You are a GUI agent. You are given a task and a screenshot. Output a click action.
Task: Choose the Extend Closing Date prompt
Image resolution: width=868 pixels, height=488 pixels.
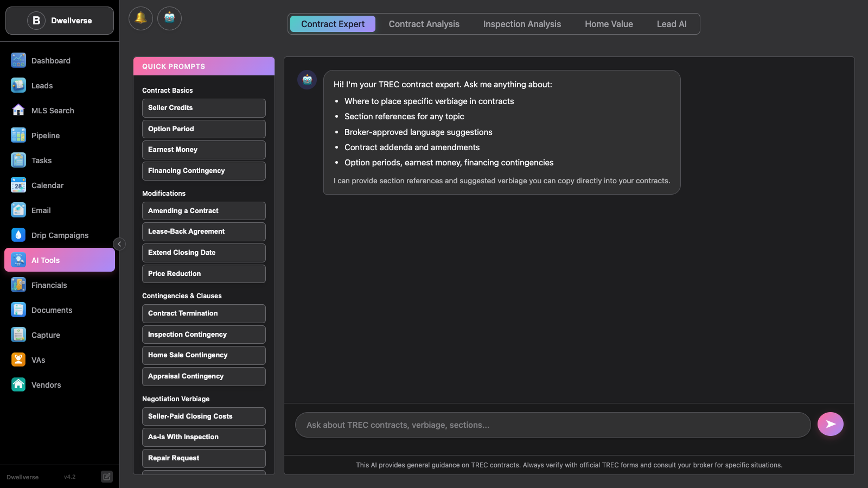click(x=204, y=253)
